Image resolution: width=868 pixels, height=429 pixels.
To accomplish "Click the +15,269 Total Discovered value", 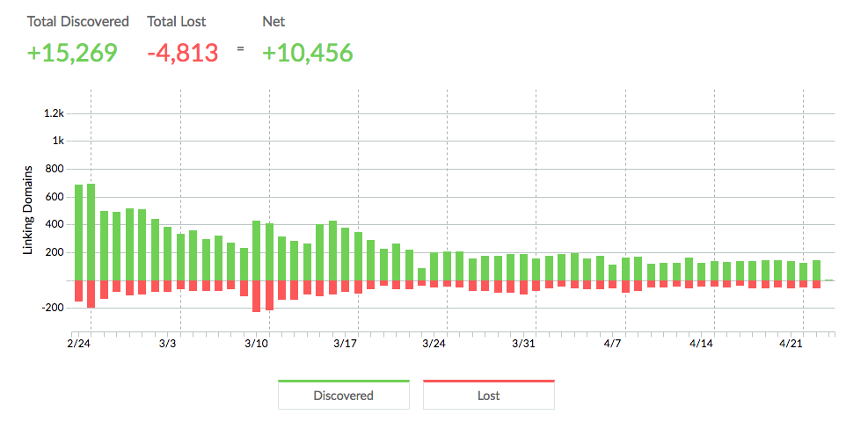I will (x=72, y=53).
